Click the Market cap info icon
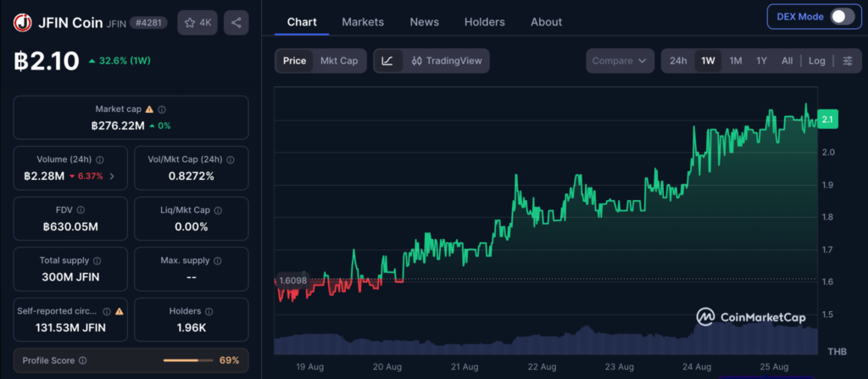The width and height of the screenshot is (868, 379). click(x=162, y=109)
